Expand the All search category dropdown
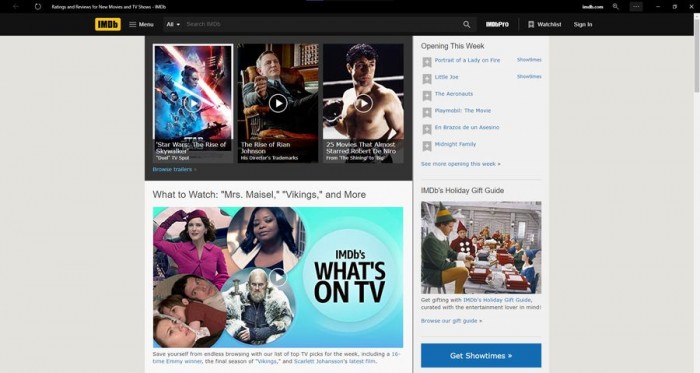The image size is (700, 373). [173, 24]
